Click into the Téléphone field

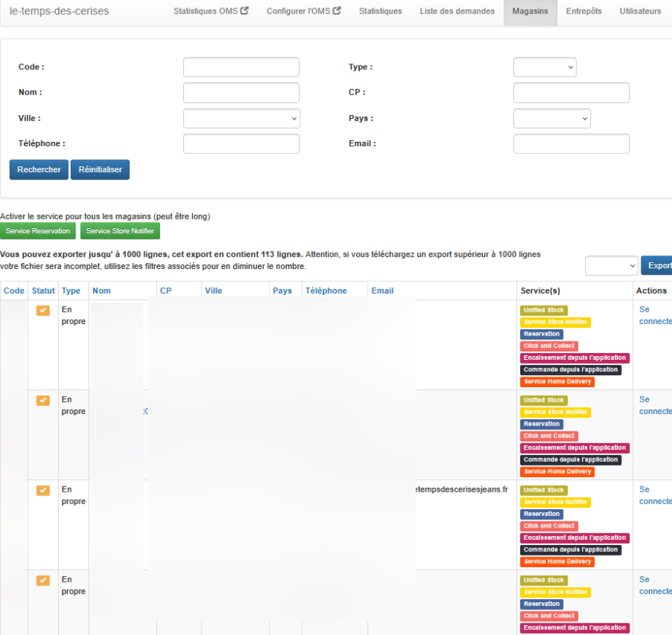[241, 144]
